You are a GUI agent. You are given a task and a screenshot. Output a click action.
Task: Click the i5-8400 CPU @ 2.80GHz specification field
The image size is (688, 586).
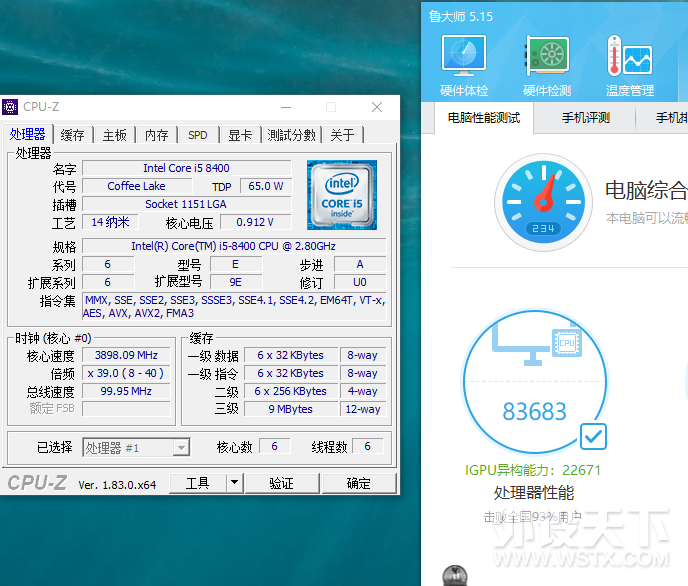tap(234, 246)
